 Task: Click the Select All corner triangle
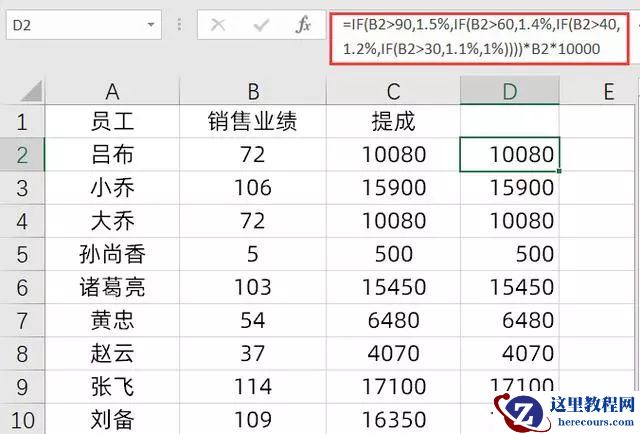point(31,91)
